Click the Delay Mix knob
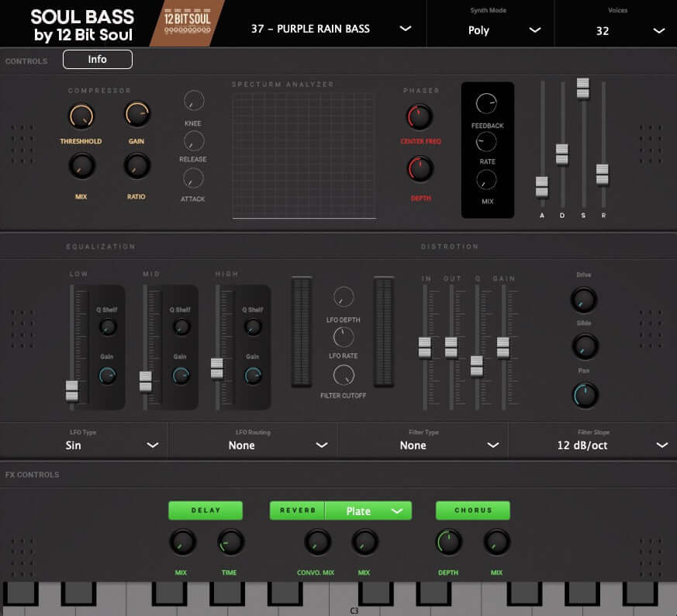Image resolution: width=677 pixels, height=616 pixels. (182, 542)
